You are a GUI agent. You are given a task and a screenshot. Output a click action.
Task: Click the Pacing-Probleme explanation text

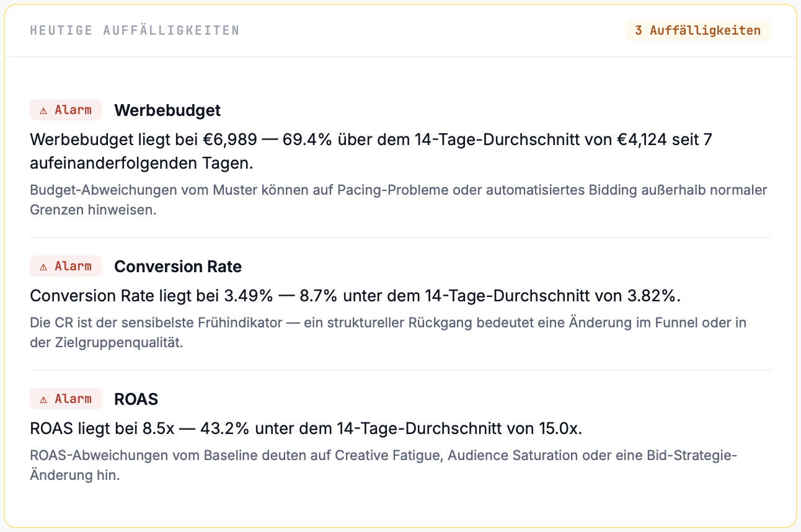398,190
